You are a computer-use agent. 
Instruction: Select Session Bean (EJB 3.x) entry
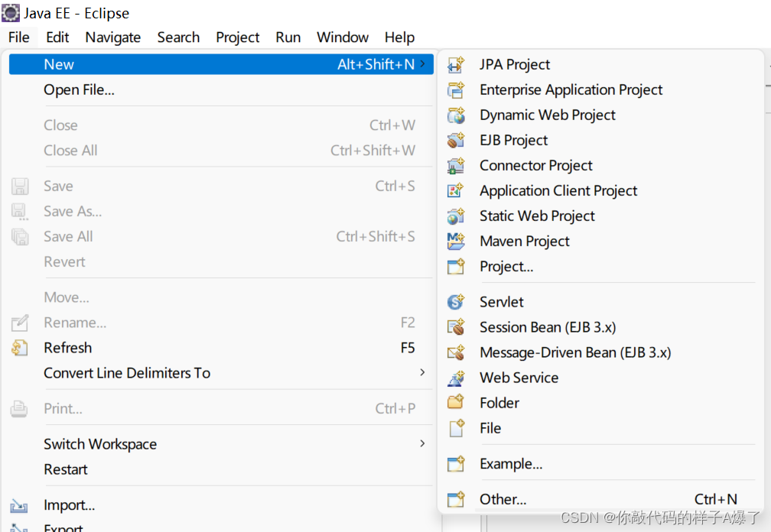click(x=601, y=327)
